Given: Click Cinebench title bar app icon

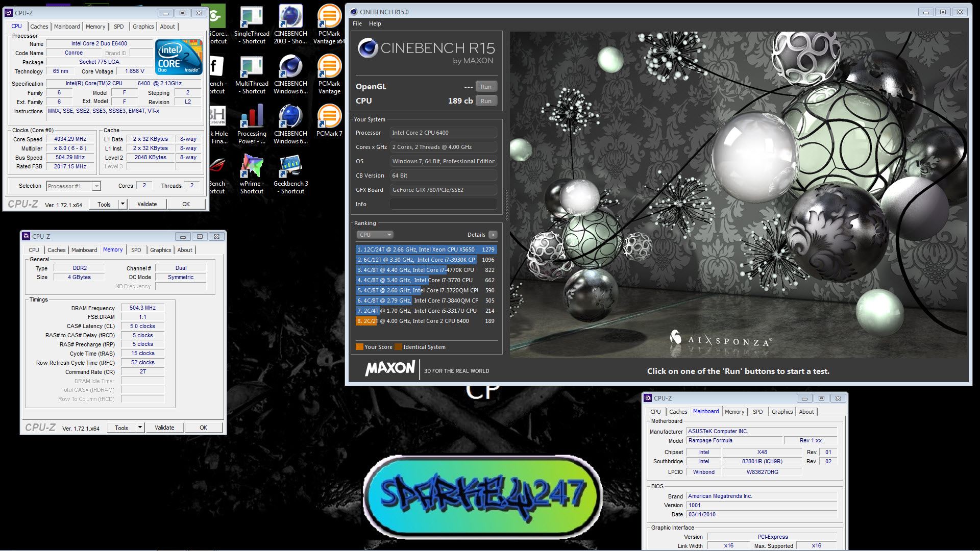Looking at the screenshot, I should [354, 12].
